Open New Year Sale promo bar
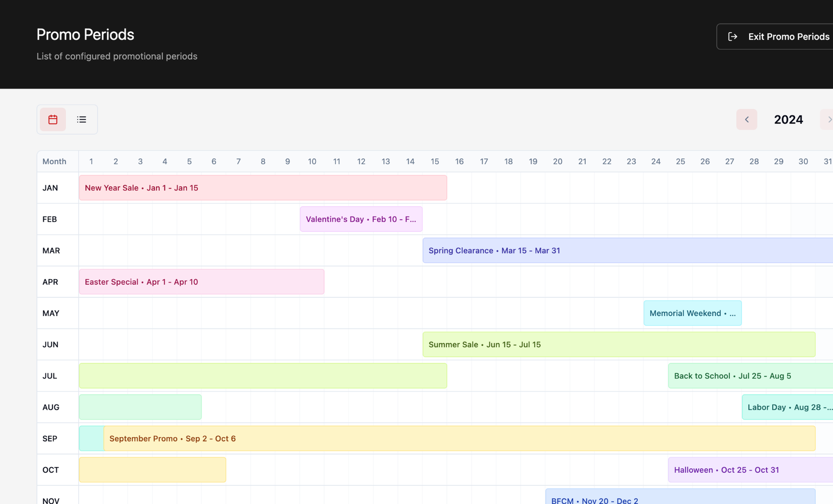The height and width of the screenshot is (504, 833). pos(263,188)
